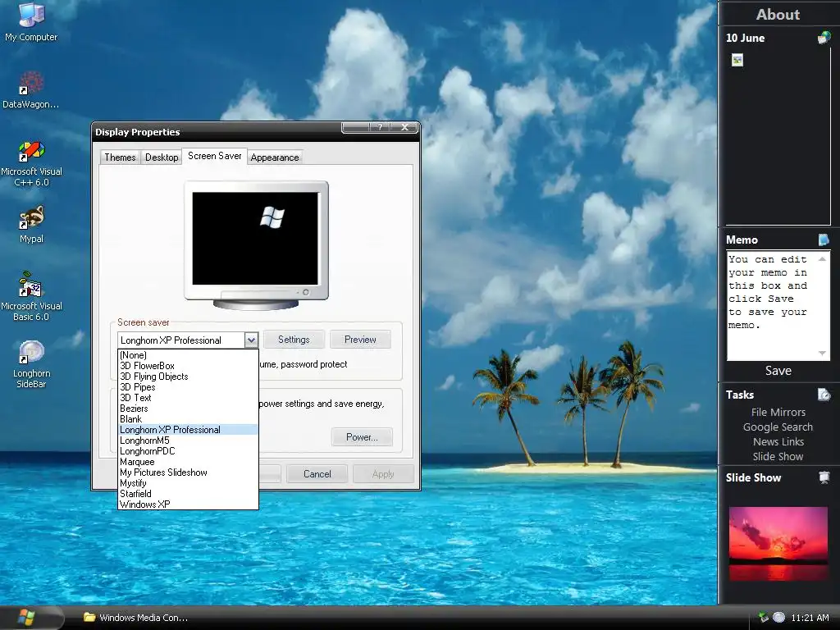Select LonghornM5 screen saver
This screenshot has width=840, height=630.
pyautogui.click(x=188, y=441)
